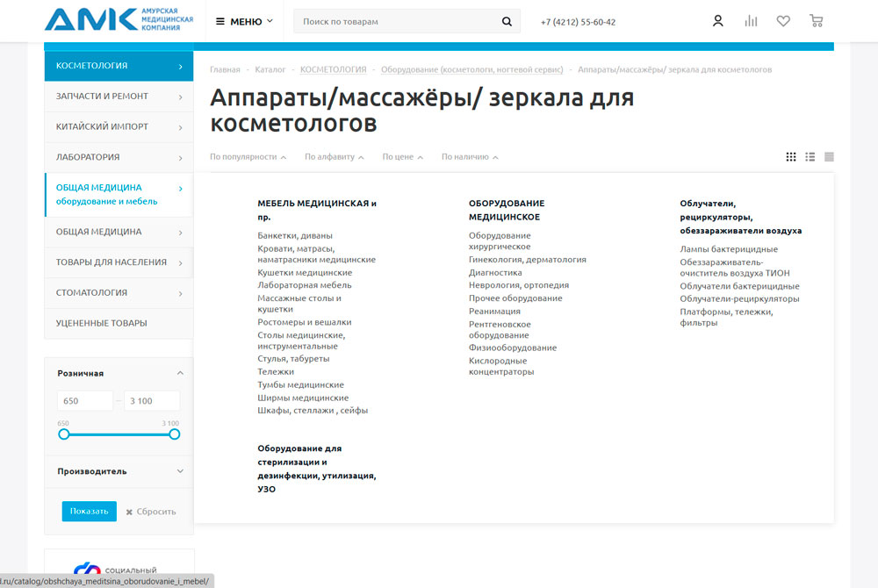
Task: Go to Главная breadcrumb
Action: [x=225, y=69]
